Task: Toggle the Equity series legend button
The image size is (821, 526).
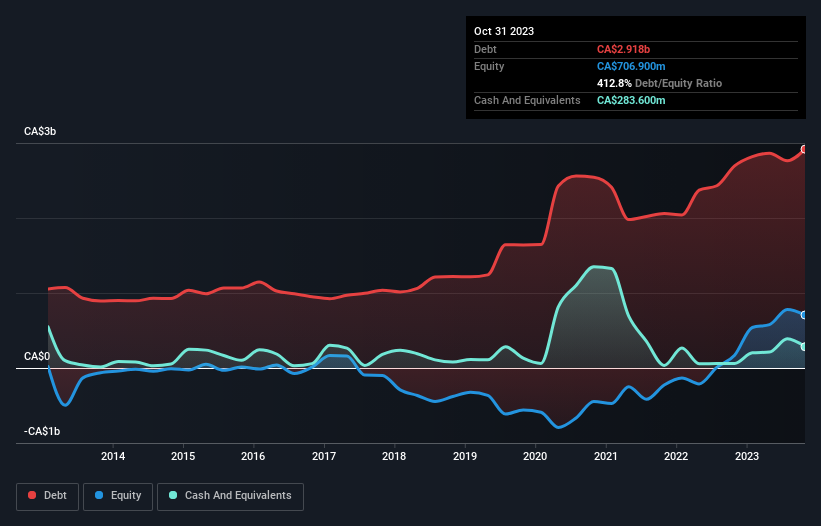Action: coord(118,496)
